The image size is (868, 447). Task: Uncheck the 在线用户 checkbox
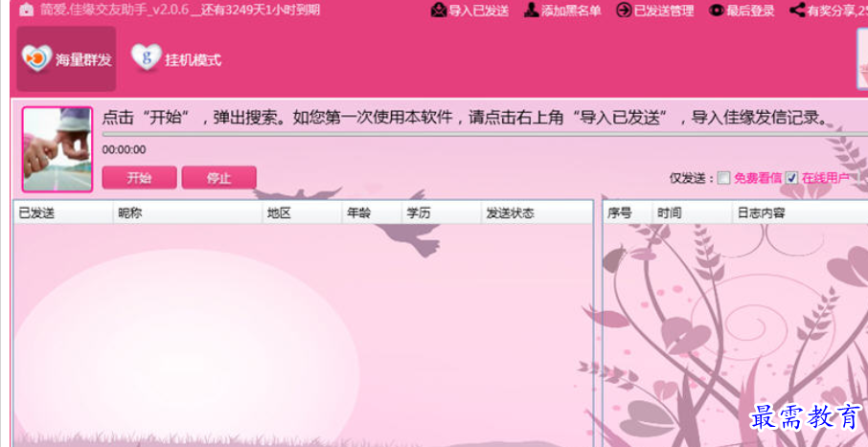791,178
